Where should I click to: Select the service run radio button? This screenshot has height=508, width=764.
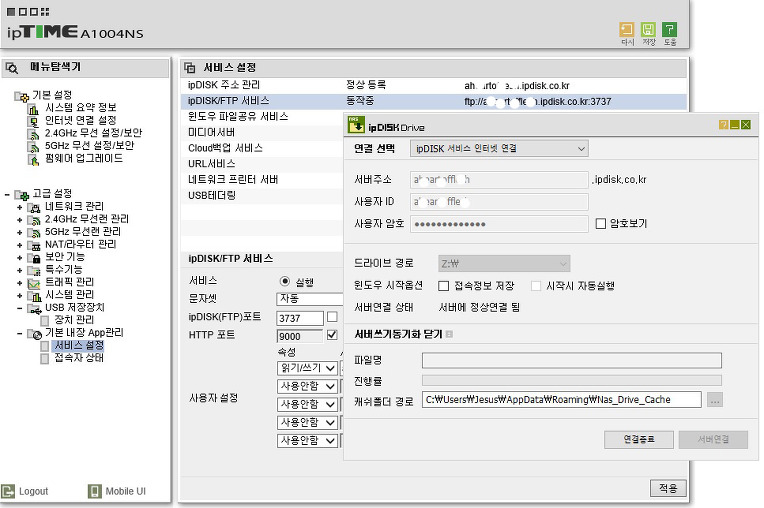pos(285,281)
